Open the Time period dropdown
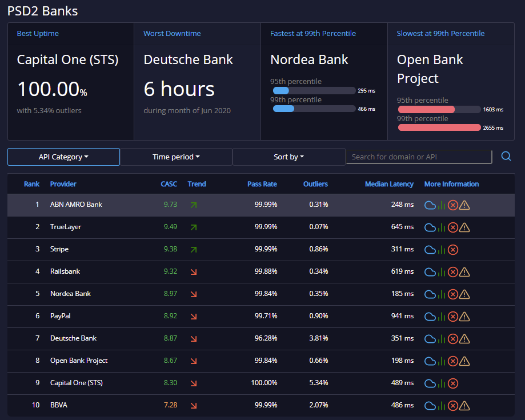This screenshot has width=525, height=420. [176, 157]
